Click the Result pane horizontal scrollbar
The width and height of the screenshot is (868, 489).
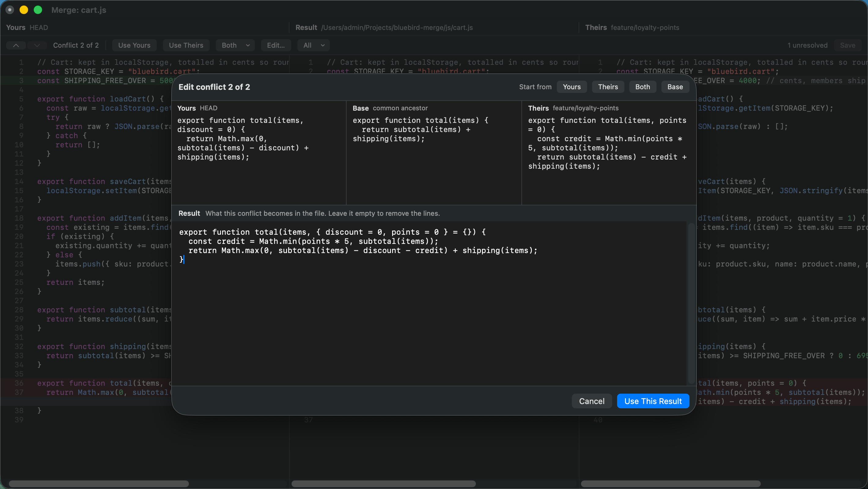pos(384,483)
